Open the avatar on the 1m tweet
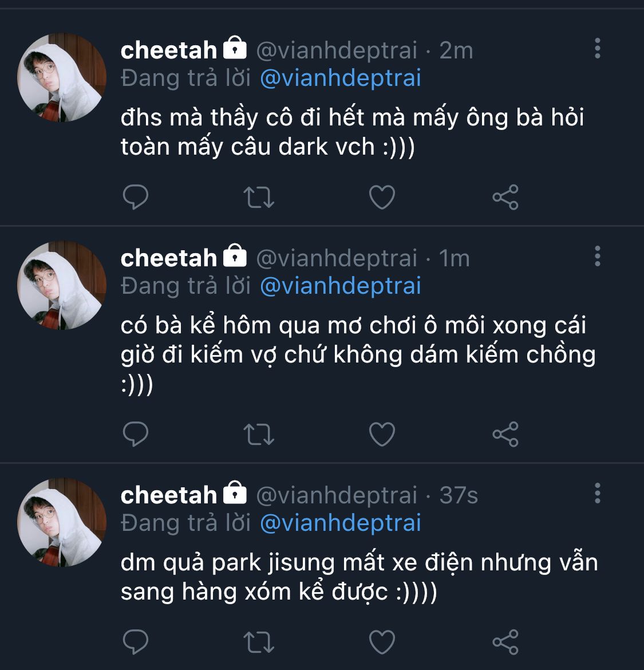This screenshot has height=670, width=644. [x=62, y=285]
